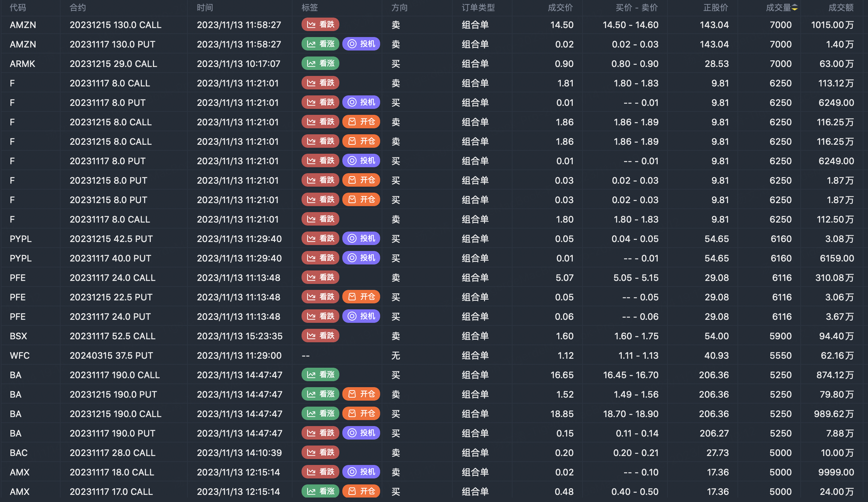Screen dimensions: 868x502
Task: Click the 投机 tag on PYPL 40.0 PUT row
Action: click(x=361, y=258)
